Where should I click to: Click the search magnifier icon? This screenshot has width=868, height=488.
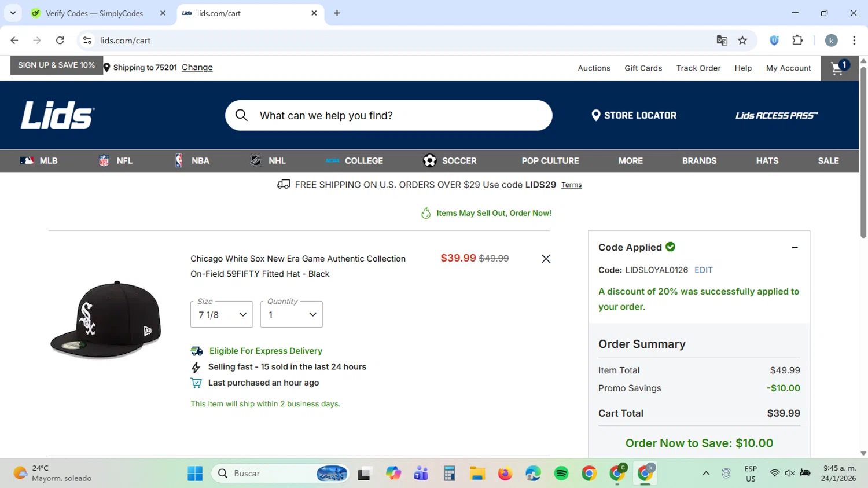tap(242, 115)
